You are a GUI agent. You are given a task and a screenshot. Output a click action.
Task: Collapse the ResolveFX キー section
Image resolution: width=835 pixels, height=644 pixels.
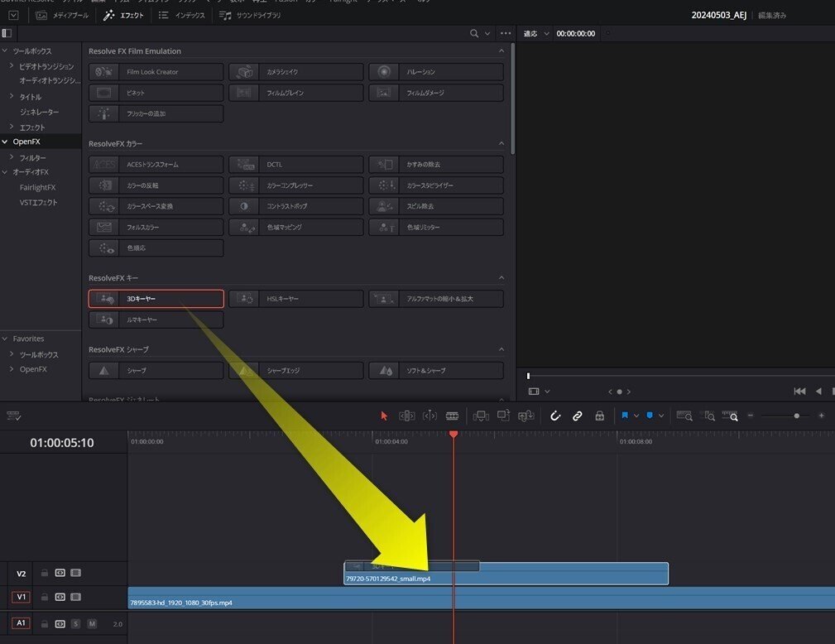pos(501,278)
